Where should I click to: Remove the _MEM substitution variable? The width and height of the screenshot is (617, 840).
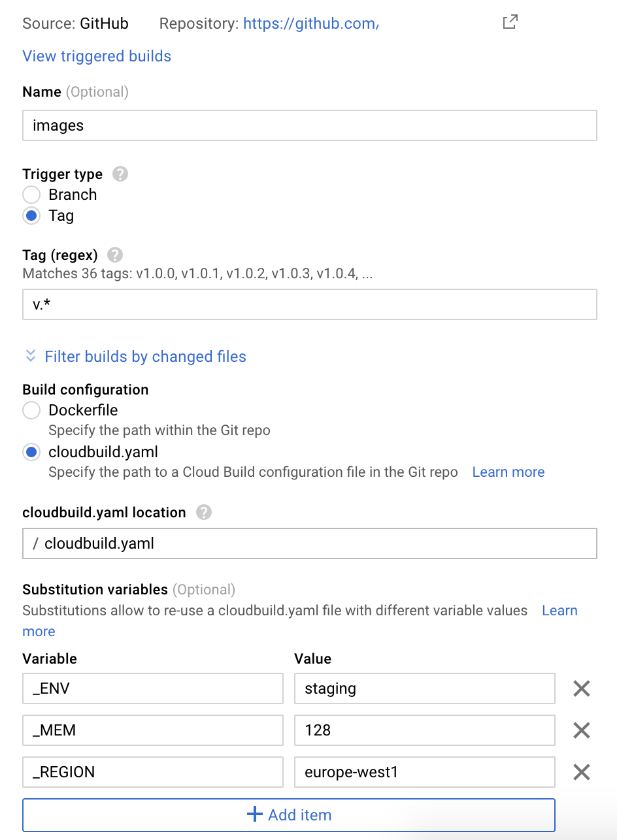[581, 730]
